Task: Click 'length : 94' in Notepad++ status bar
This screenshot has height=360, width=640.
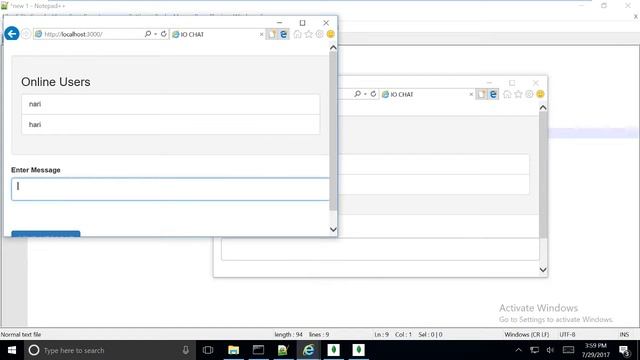Action: click(x=289, y=334)
